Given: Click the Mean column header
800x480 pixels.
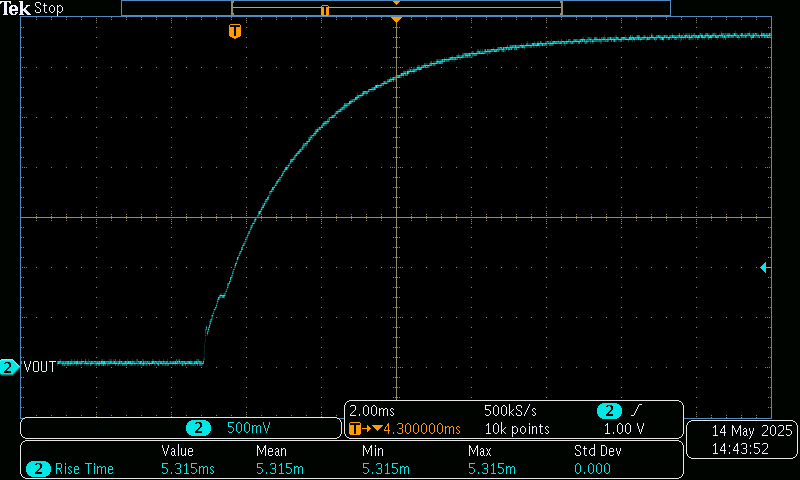Looking at the screenshot, I should pos(271,451).
